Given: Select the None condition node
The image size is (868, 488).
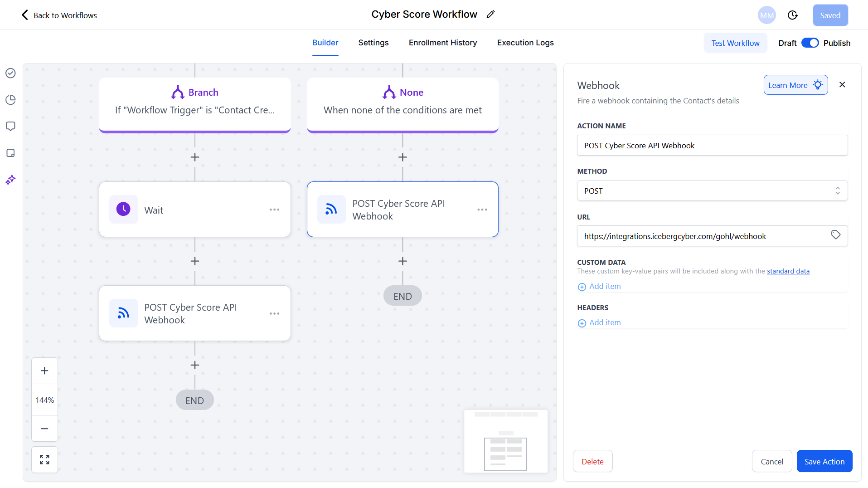Looking at the screenshot, I should 402,105.
